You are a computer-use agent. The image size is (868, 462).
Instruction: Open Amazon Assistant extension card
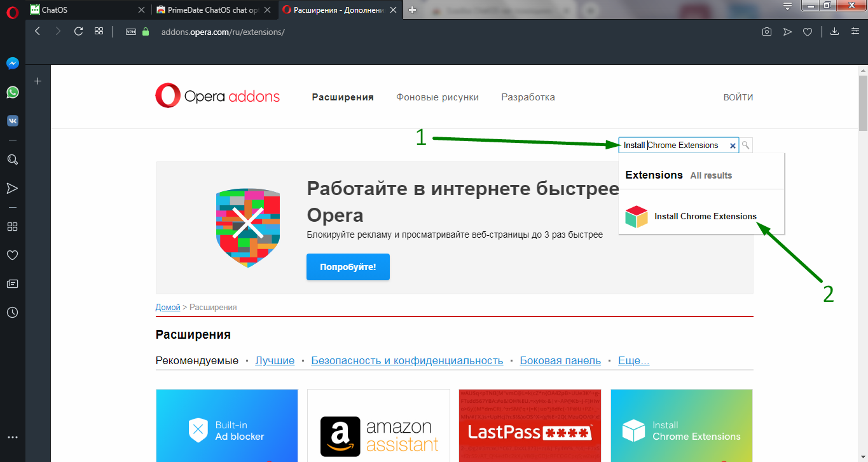point(378,426)
